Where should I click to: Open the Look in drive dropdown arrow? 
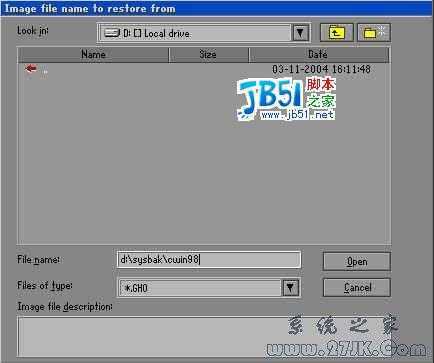300,33
